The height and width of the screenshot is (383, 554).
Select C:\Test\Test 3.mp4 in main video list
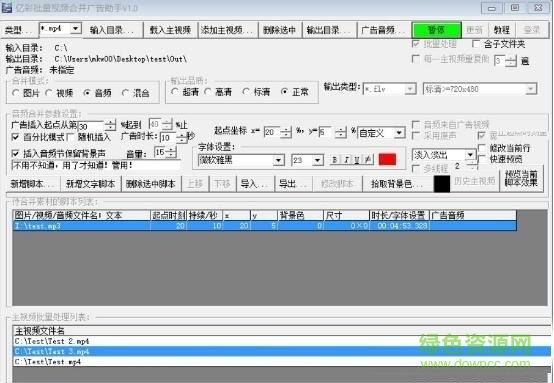pyautogui.click(x=282, y=351)
